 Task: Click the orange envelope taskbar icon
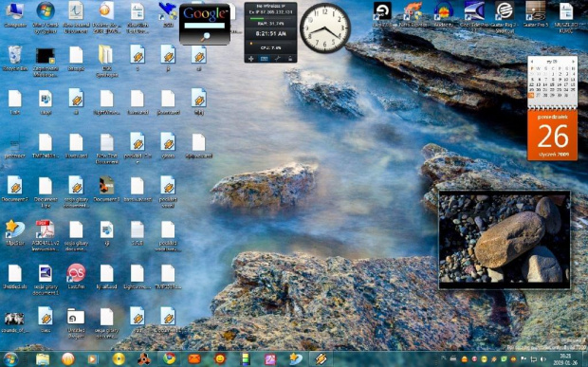click(x=194, y=359)
